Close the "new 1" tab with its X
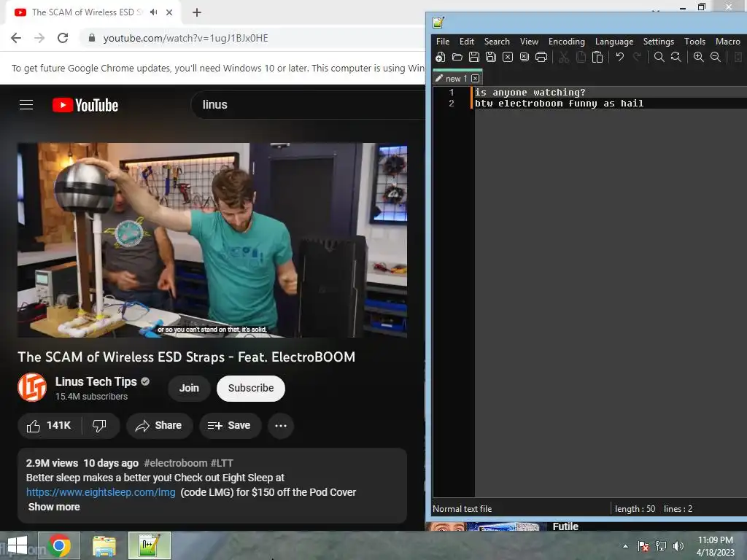 476,78
